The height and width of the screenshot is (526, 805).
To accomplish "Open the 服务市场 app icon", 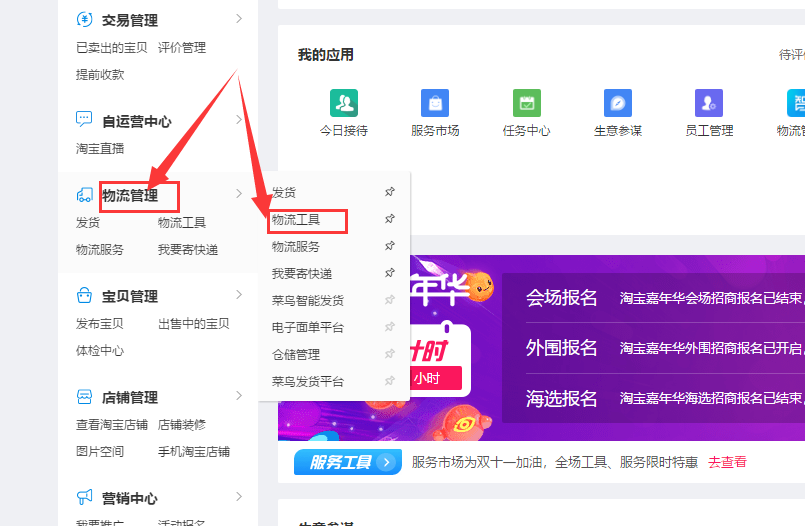I will [435, 103].
